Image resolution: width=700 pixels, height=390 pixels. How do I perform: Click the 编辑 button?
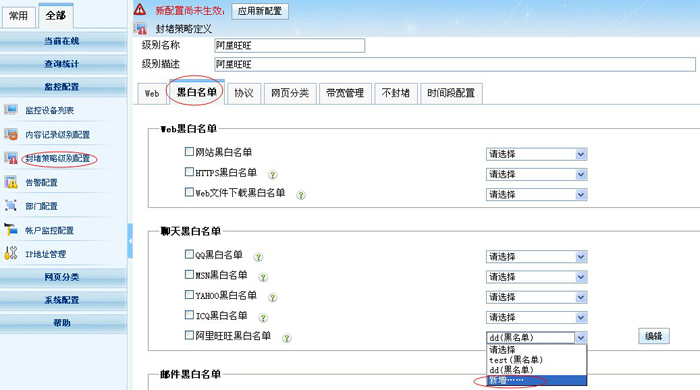[654, 336]
